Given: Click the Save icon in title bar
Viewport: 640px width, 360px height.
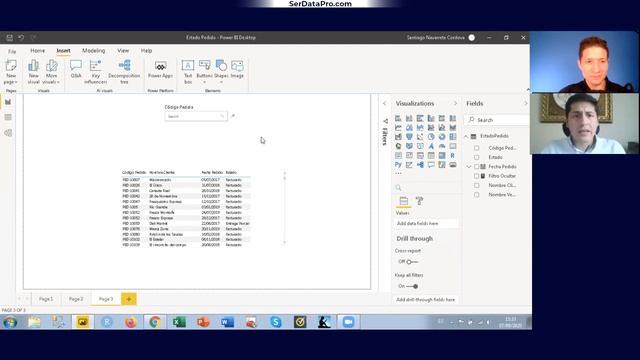Looking at the screenshot, I should 9,38.
